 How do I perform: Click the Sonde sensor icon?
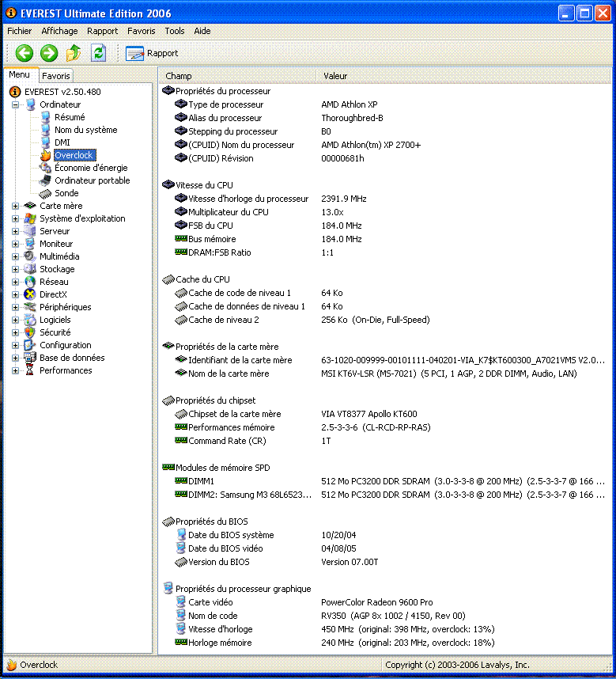(x=45, y=193)
